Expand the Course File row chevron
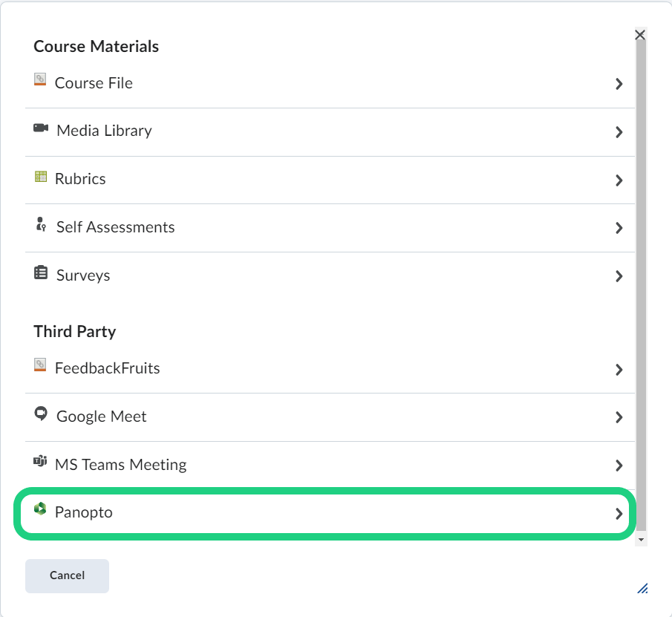The width and height of the screenshot is (672, 617). pos(619,85)
